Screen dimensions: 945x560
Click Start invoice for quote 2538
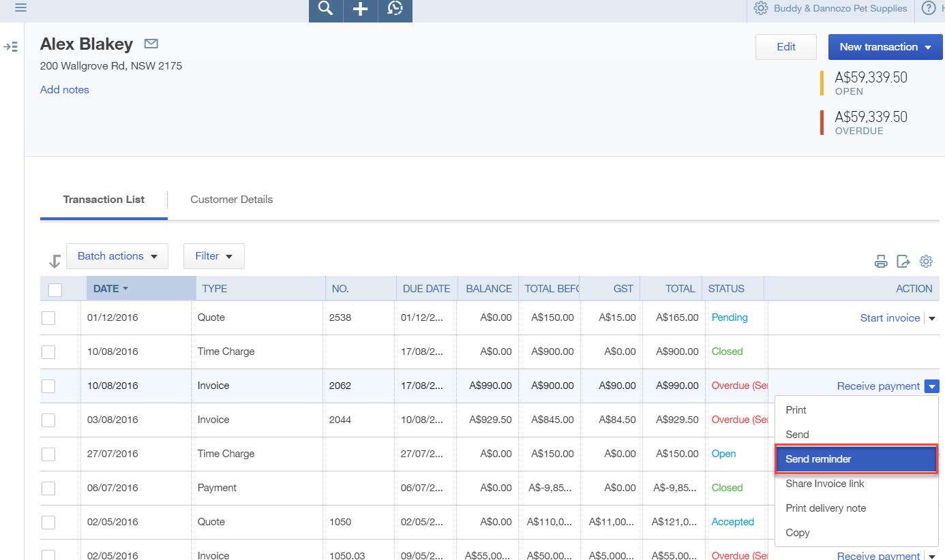(x=890, y=317)
